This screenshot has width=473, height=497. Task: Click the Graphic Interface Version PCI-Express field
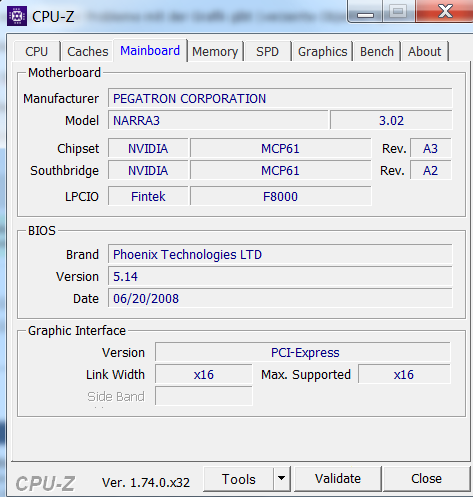303,352
